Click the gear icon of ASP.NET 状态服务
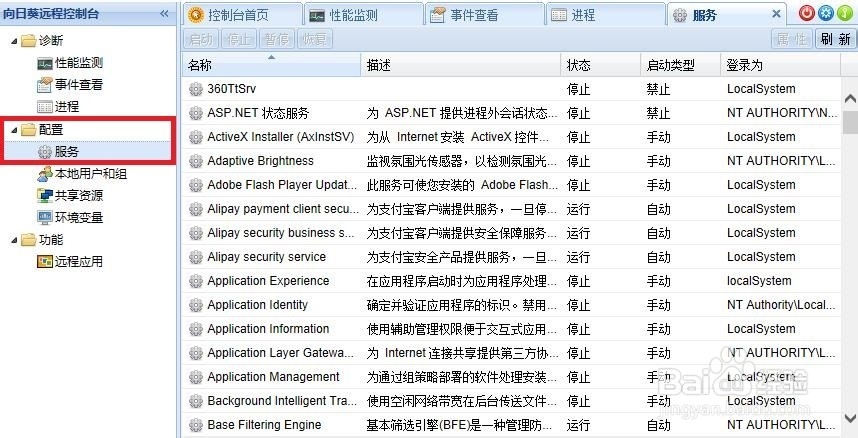This screenshot has height=438, width=858. point(195,113)
